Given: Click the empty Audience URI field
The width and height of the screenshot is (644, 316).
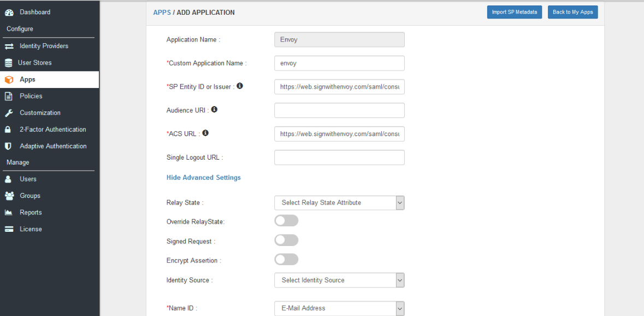Looking at the screenshot, I should click(x=339, y=110).
